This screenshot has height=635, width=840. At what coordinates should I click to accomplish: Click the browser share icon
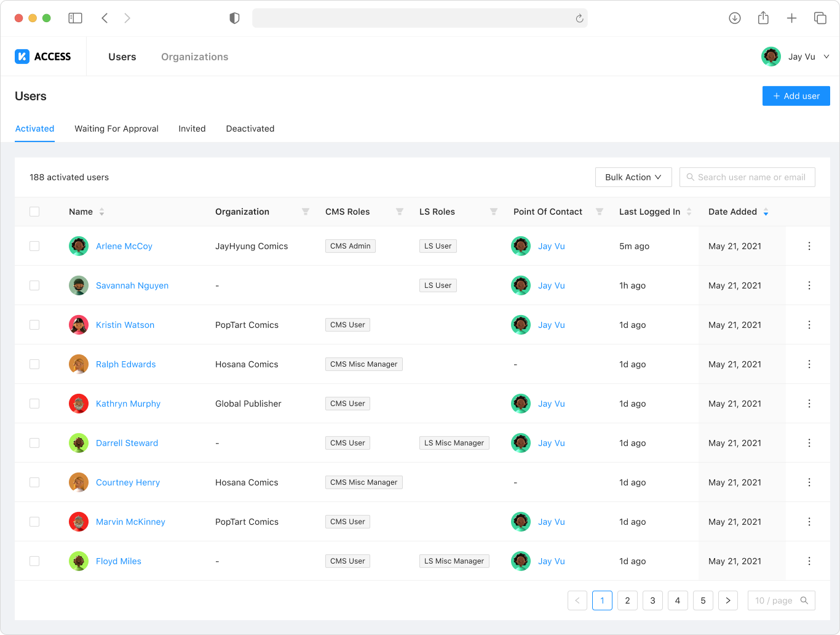click(763, 18)
